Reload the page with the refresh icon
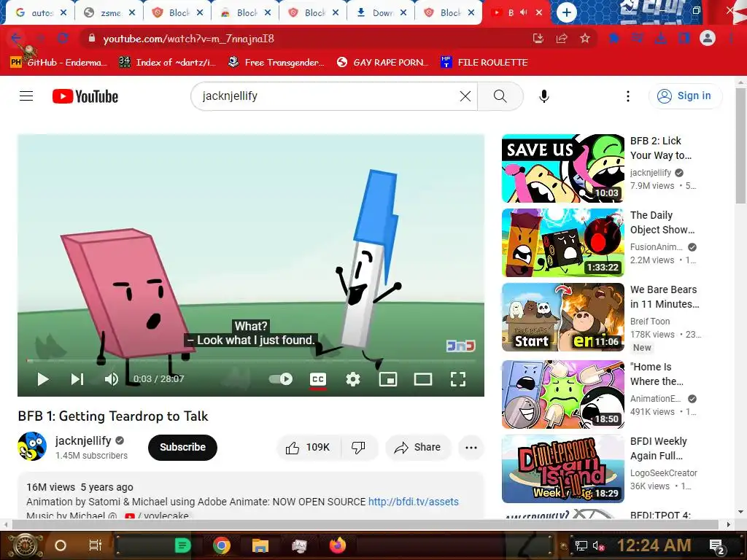Image resolution: width=747 pixels, height=560 pixels. pyautogui.click(x=63, y=39)
